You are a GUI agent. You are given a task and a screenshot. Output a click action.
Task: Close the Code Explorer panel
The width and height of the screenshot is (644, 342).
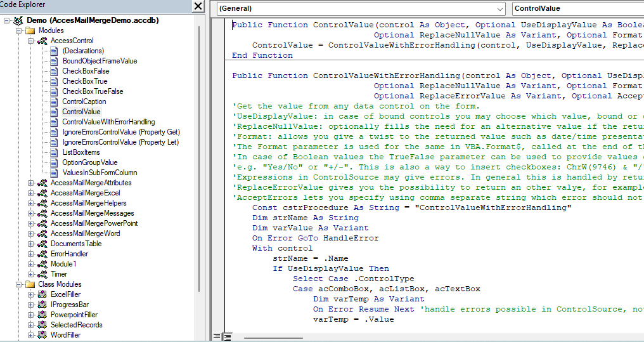[x=198, y=6]
